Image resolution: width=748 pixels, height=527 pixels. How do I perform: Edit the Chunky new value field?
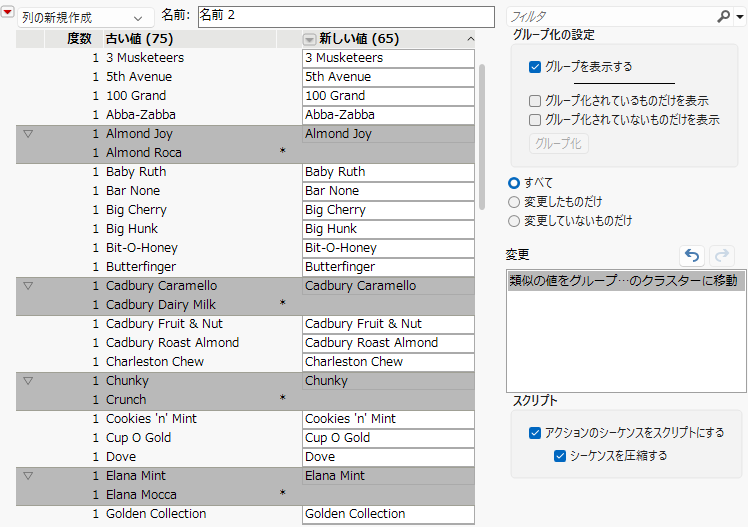point(388,381)
